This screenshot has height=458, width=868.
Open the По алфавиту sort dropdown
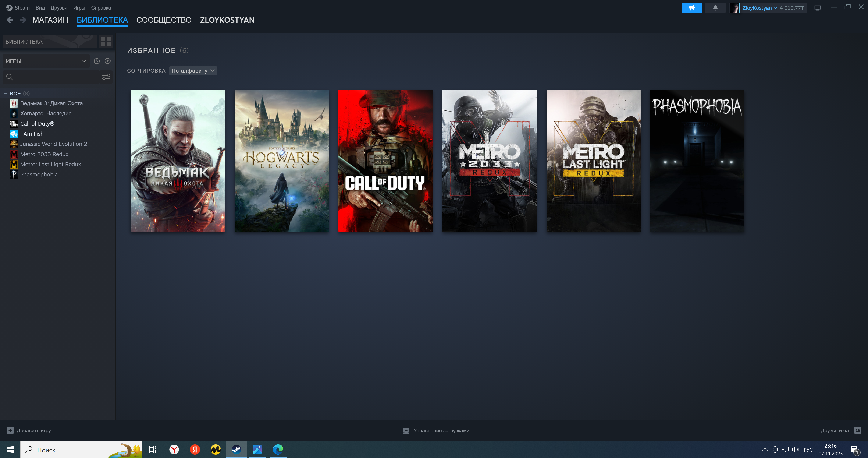click(193, 70)
